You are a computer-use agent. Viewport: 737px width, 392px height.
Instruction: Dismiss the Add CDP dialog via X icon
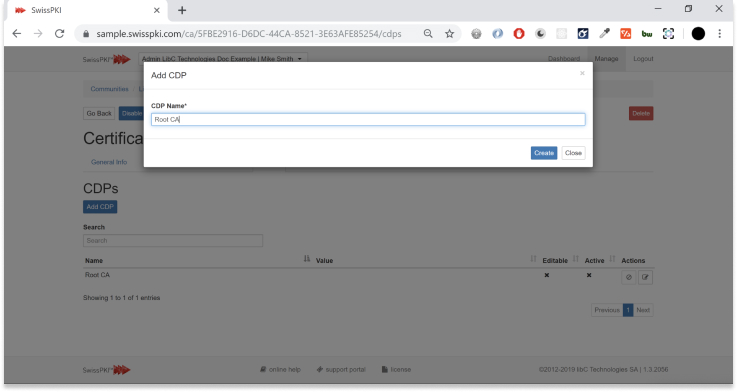click(582, 73)
